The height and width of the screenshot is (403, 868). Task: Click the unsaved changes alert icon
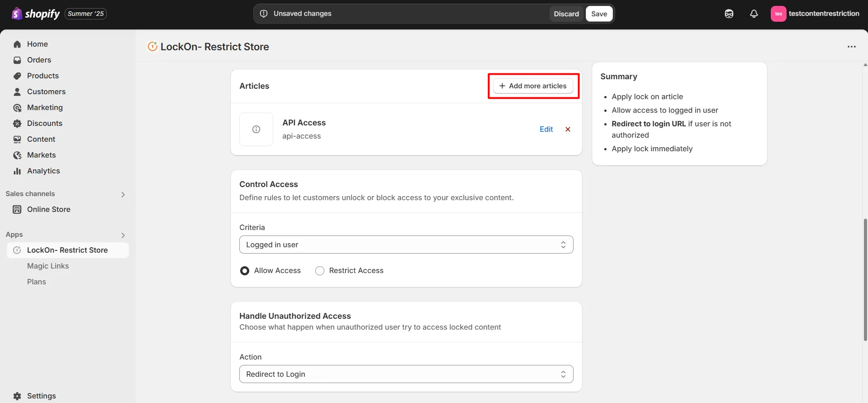264,14
